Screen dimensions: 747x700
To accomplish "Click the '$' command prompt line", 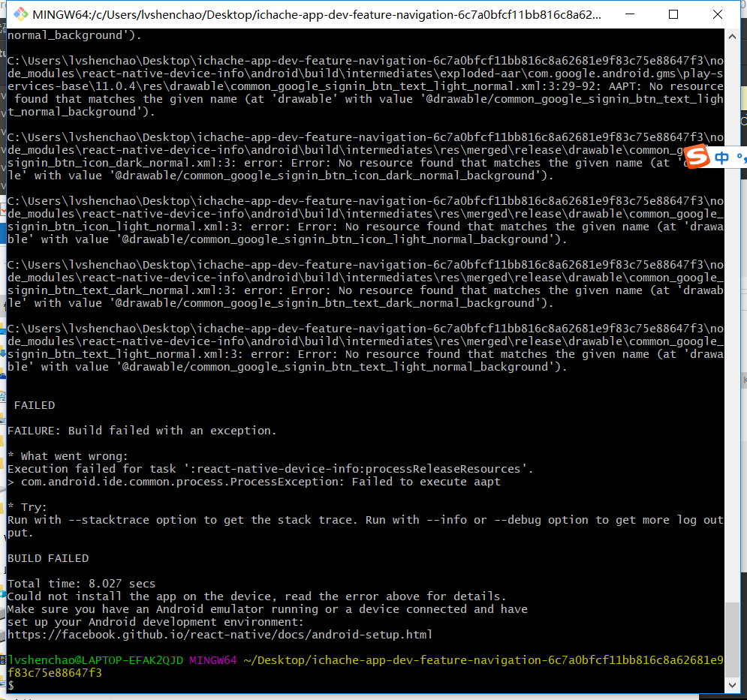I will pos(11,686).
